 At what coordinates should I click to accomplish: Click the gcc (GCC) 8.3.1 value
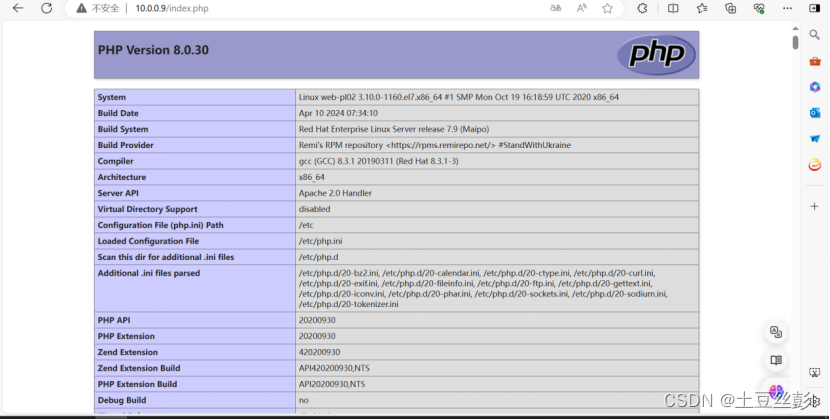pyautogui.click(x=378, y=161)
